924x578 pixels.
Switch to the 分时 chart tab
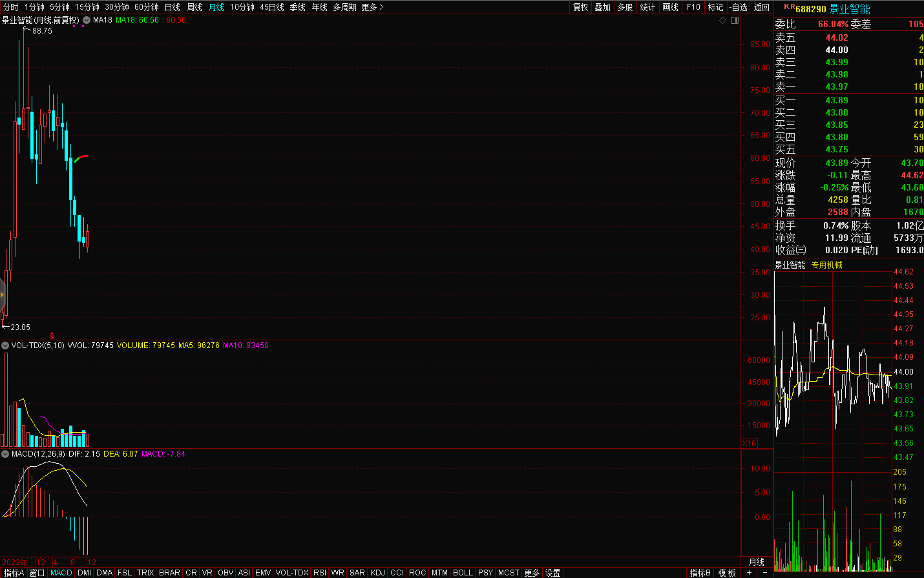11,7
